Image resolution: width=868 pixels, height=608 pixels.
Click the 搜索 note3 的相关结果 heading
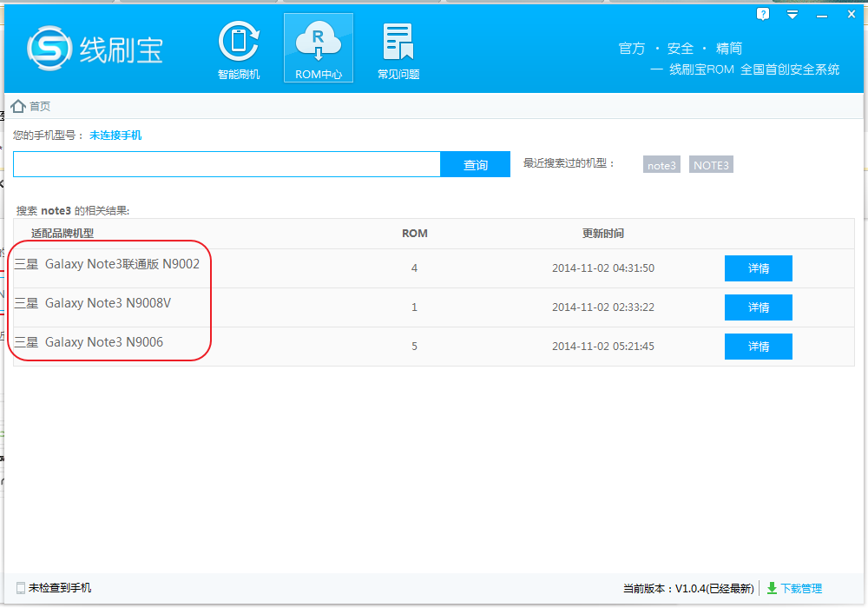73,211
